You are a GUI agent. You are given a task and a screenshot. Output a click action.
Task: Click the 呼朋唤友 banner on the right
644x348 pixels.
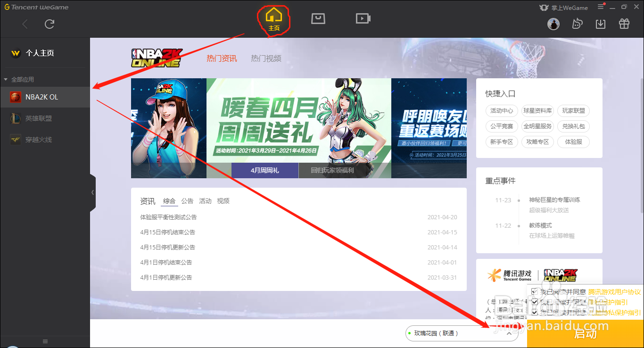click(x=429, y=128)
